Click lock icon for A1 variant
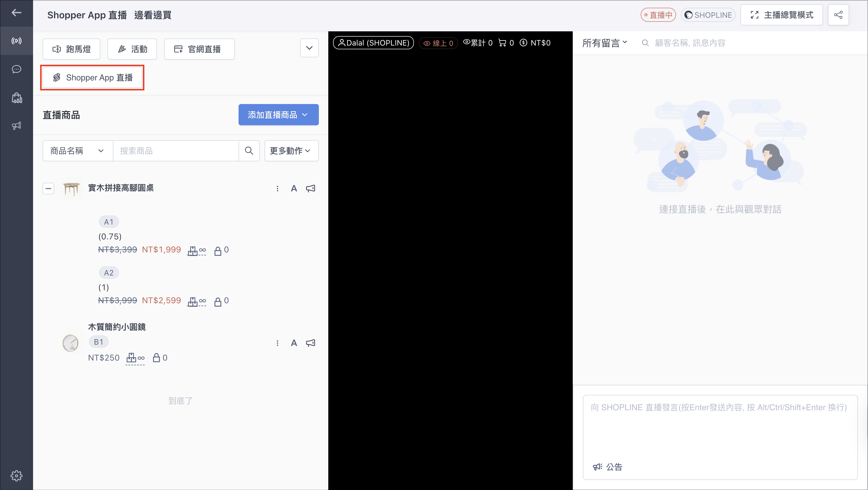868x490 pixels. click(218, 251)
